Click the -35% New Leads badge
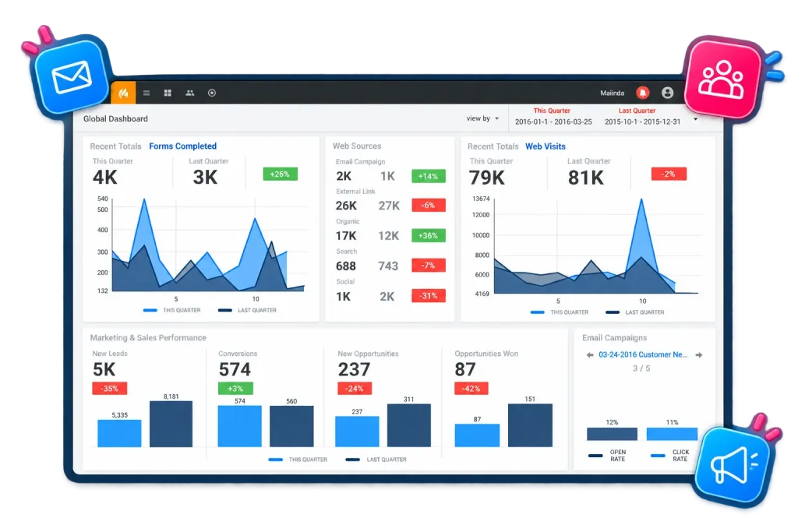The width and height of the screenshot is (798, 532). [x=109, y=389]
